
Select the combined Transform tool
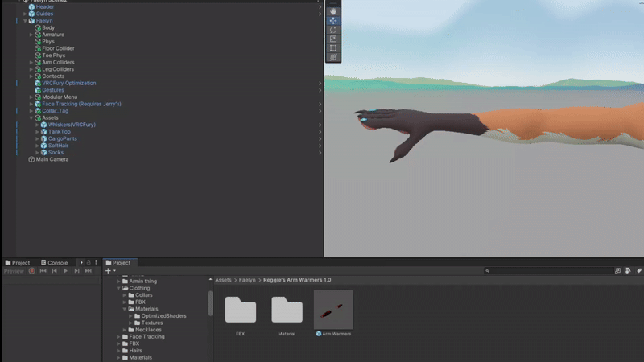click(333, 57)
